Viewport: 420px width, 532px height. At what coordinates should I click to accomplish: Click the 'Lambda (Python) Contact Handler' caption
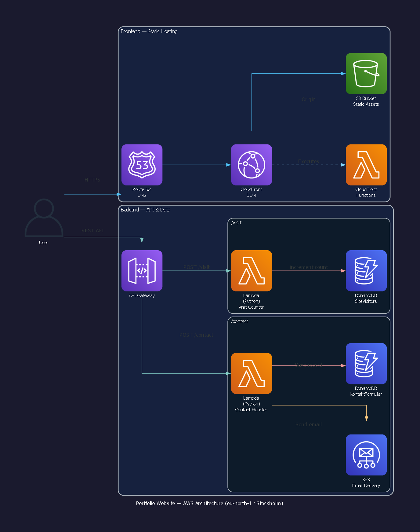tap(251, 404)
